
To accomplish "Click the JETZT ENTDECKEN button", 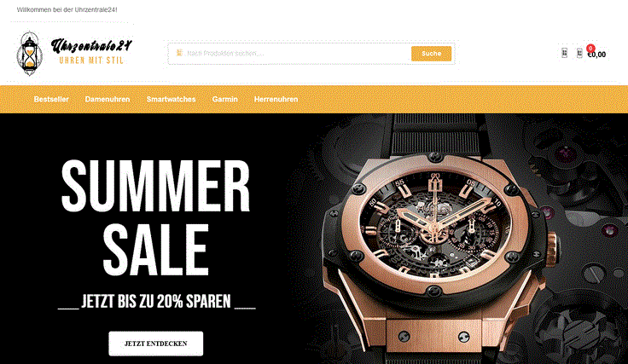I will (x=156, y=344).
